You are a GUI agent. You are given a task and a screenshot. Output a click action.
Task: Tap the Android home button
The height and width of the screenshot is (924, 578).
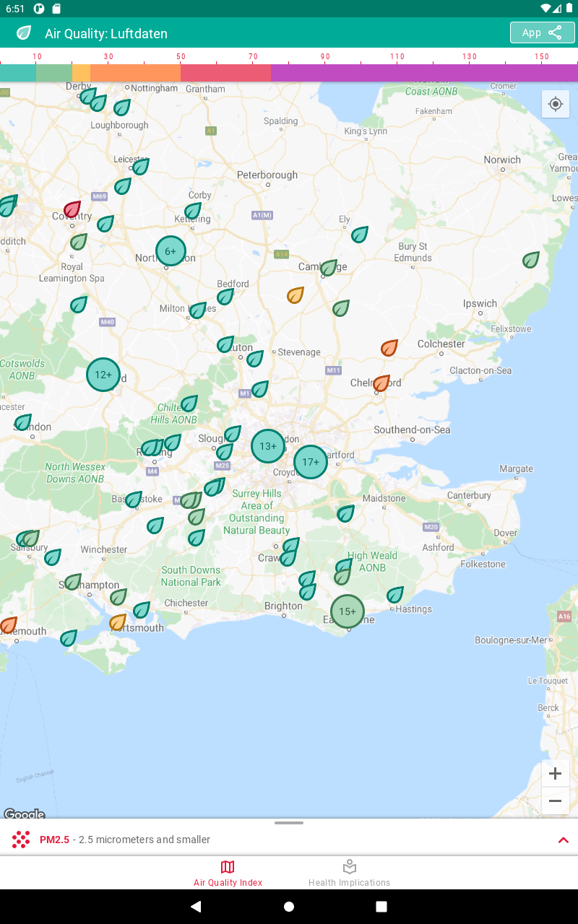pyautogui.click(x=289, y=907)
